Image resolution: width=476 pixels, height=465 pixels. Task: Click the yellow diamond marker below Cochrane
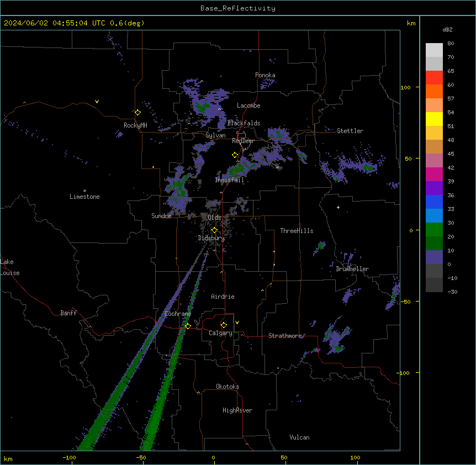click(188, 326)
